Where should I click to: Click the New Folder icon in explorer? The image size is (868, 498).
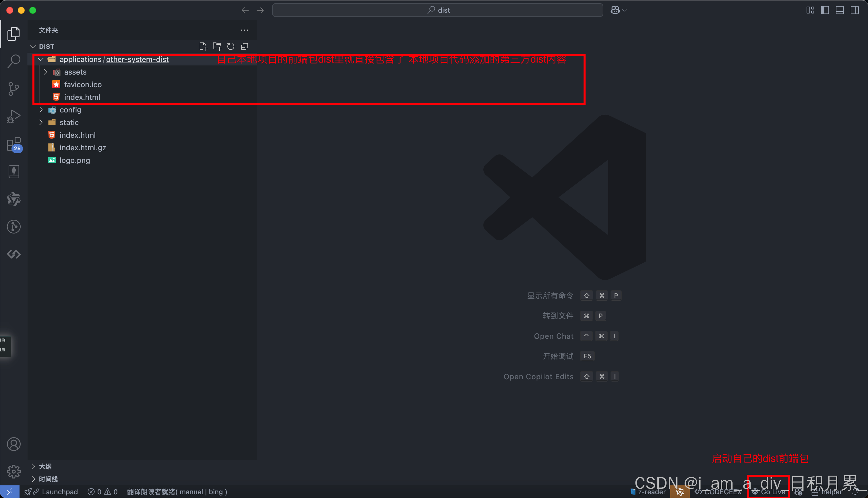217,46
